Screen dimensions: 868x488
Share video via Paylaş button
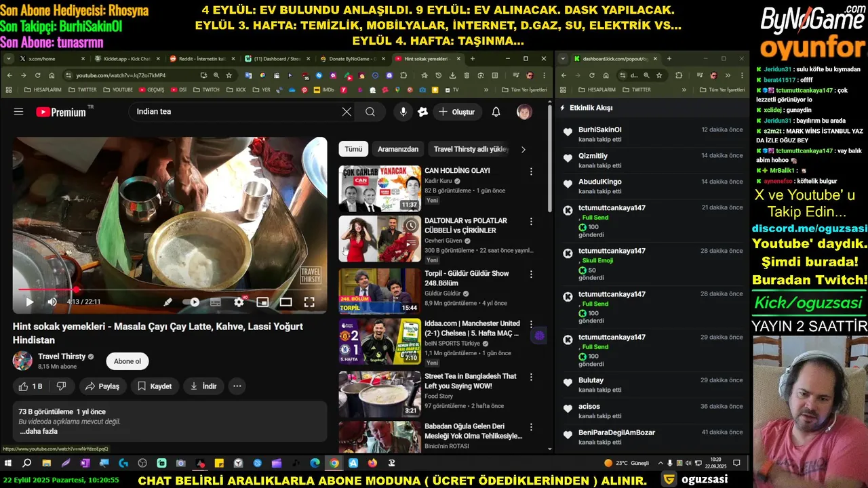102,386
